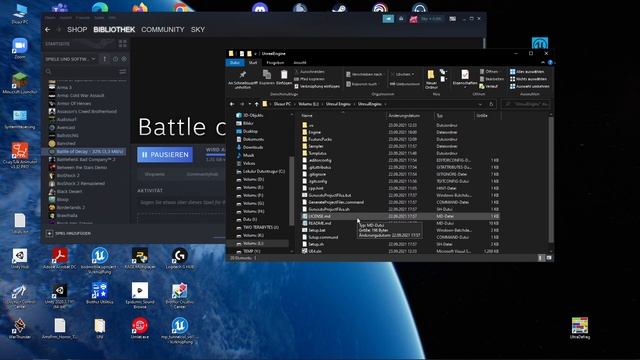Open the Start ribbon tab in Explorer
Viewport: 640px width, 360px height.
click(253, 63)
